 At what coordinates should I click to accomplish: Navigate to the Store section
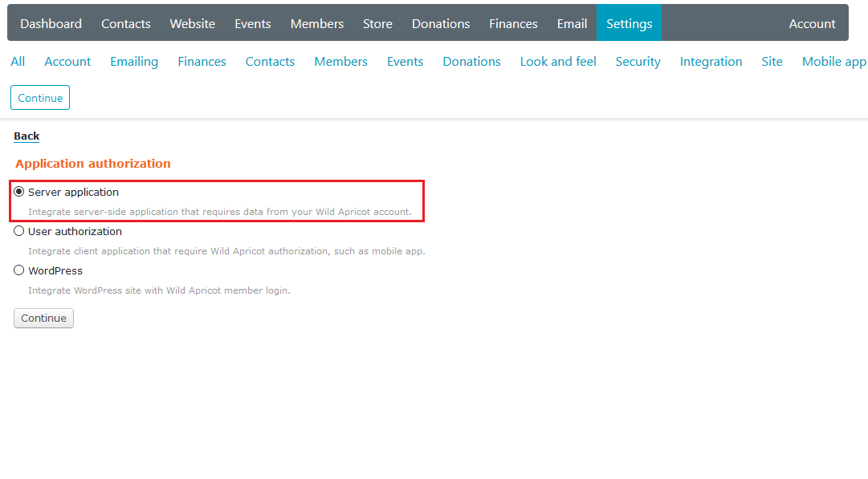click(x=377, y=22)
